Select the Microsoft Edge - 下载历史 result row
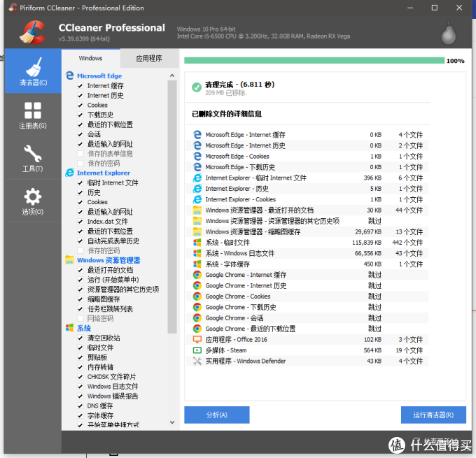The image size is (476, 458). [307, 167]
